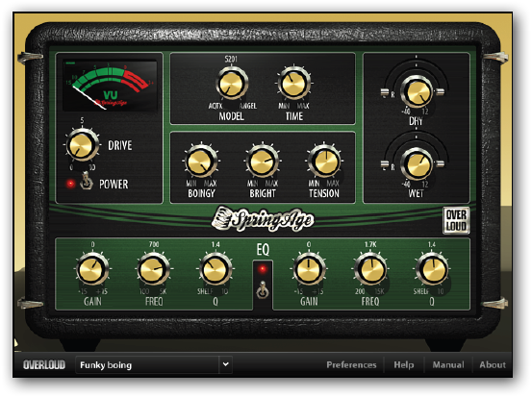Click the left EQ FREQ knob set to 700
This screenshot has width=532, height=397.
tap(154, 269)
